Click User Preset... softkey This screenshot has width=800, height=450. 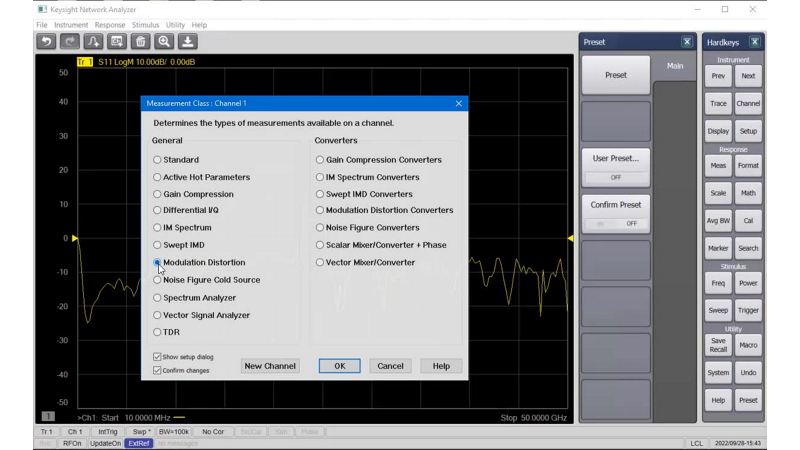click(616, 167)
